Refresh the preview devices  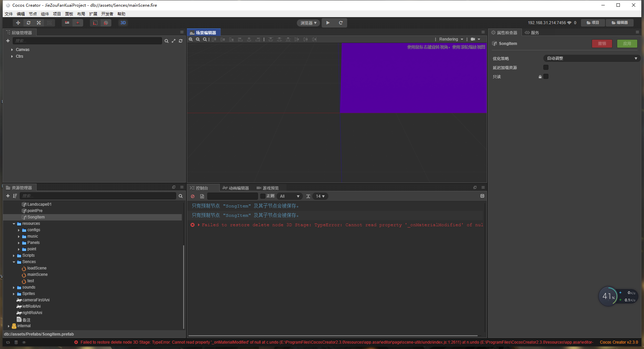tap(341, 23)
